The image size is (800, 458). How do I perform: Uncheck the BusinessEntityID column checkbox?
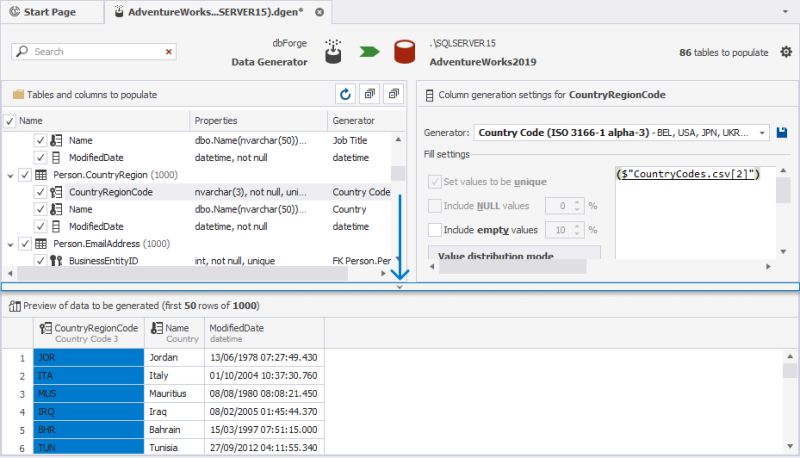click(40, 261)
